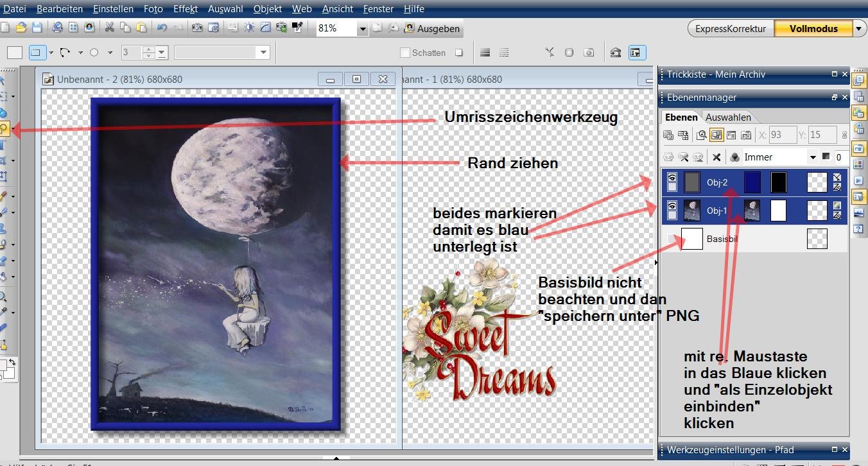Hide the Obj-2 layer with the eye icon
Image resolution: width=868 pixels, height=466 pixels.
coord(672,177)
